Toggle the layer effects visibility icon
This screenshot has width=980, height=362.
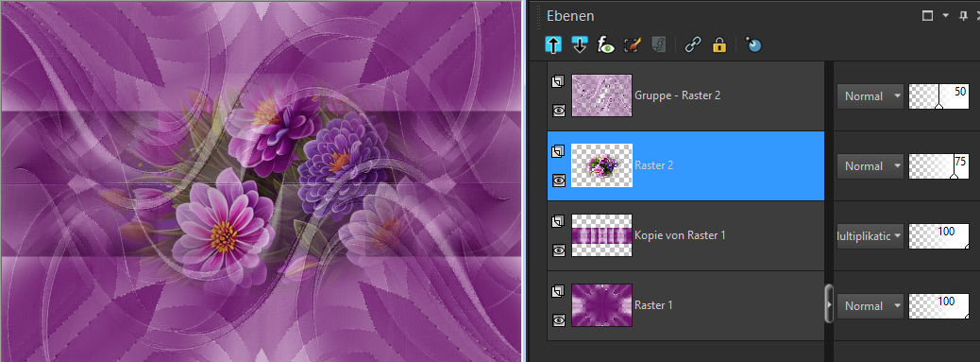pos(605,44)
